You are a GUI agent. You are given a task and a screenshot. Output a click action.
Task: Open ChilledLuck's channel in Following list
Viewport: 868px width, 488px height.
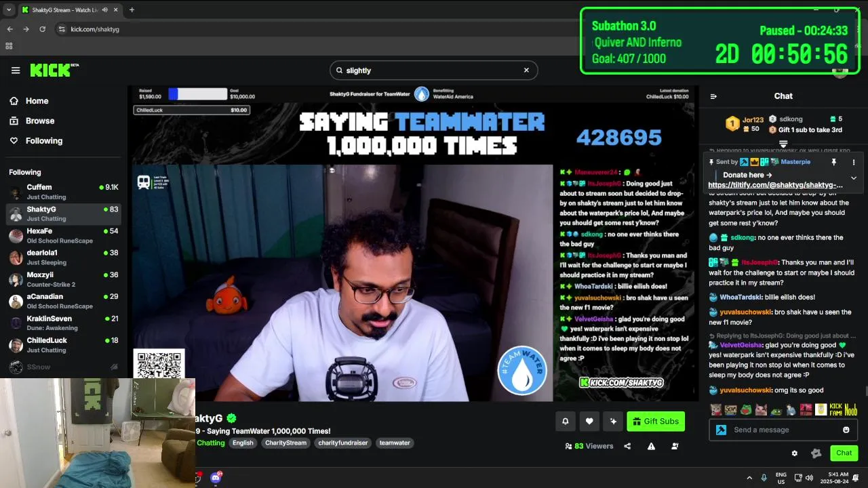point(64,345)
